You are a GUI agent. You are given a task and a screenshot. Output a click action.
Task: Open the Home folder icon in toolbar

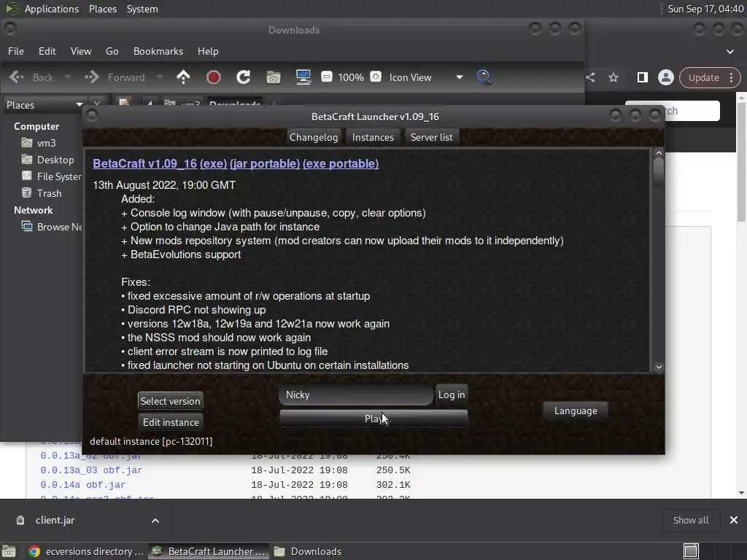tap(274, 77)
